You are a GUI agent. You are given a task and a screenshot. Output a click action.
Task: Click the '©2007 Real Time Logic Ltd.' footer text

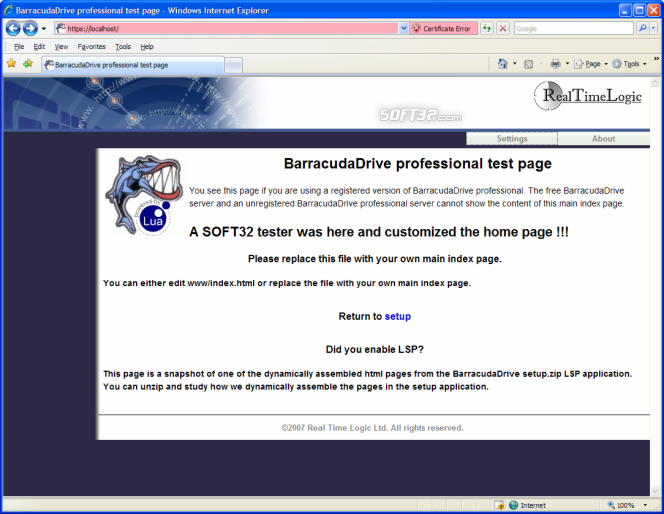tap(372, 428)
